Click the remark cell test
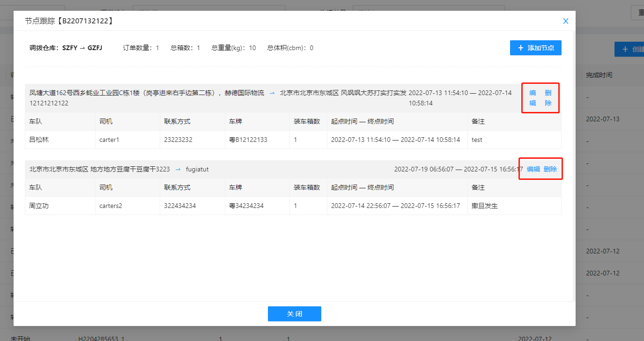 click(477, 140)
